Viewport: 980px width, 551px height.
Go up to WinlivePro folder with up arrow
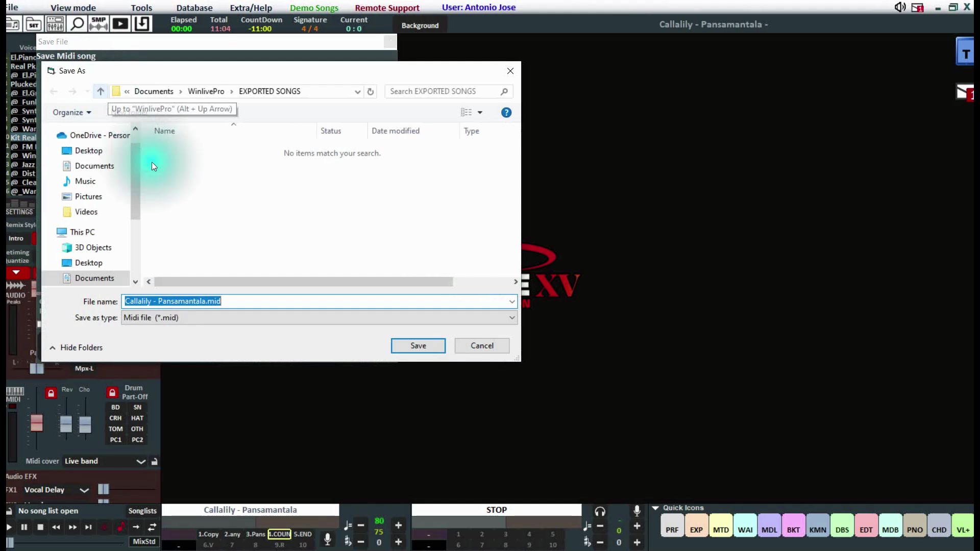click(x=101, y=91)
